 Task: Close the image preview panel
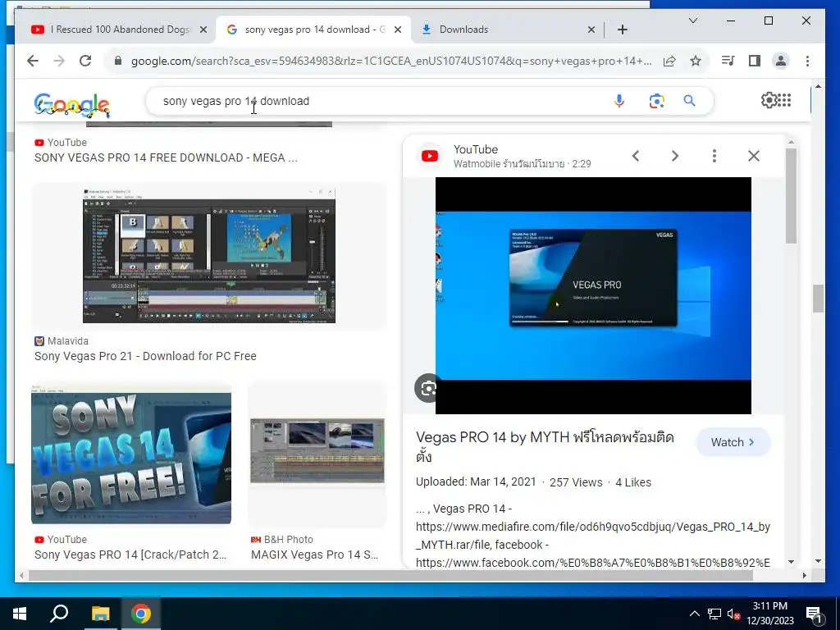(x=754, y=156)
